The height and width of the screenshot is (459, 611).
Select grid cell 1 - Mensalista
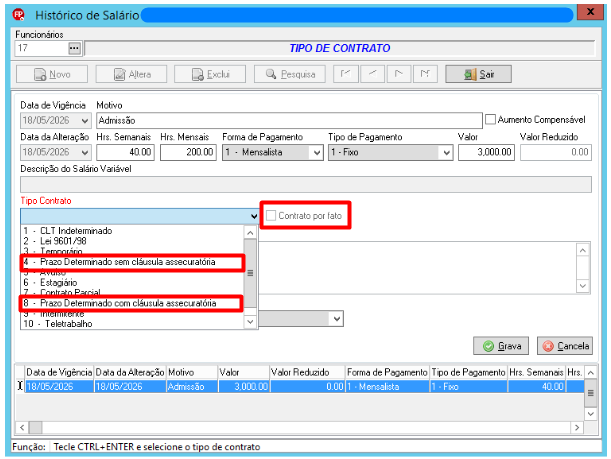(387, 387)
